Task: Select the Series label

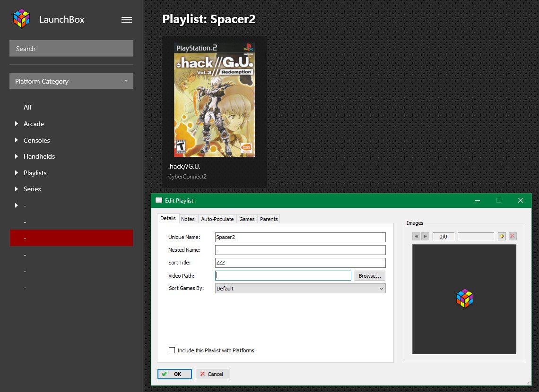Action: (x=32, y=189)
